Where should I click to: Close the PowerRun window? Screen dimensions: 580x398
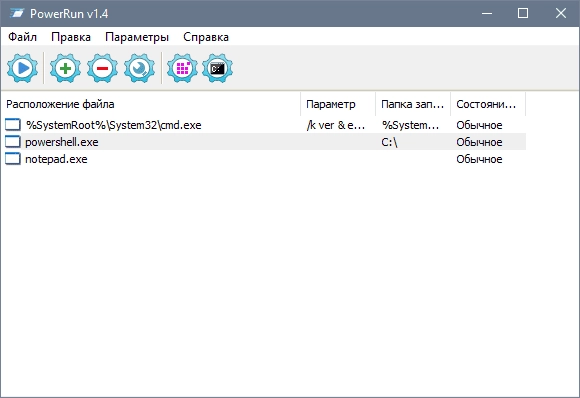tap(560, 14)
